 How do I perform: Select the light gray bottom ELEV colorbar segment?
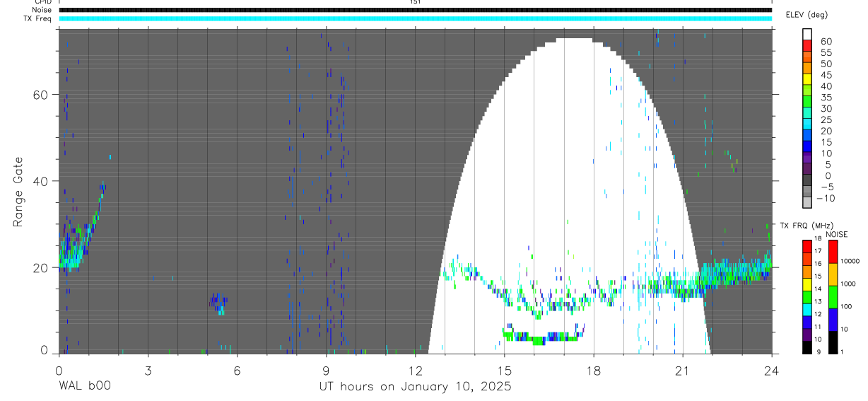807,204
